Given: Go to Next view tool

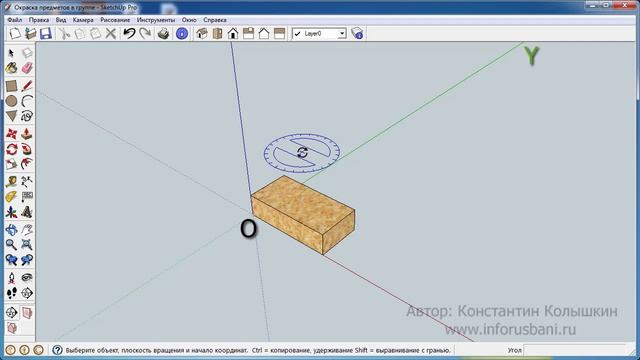Looking at the screenshot, I should tap(27, 260).
